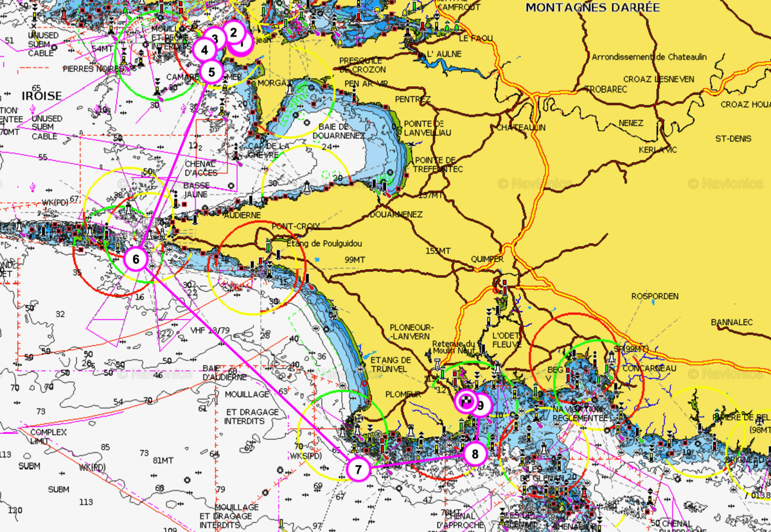
Task: Select the IROISE sea label
Action: click(x=42, y=96)
